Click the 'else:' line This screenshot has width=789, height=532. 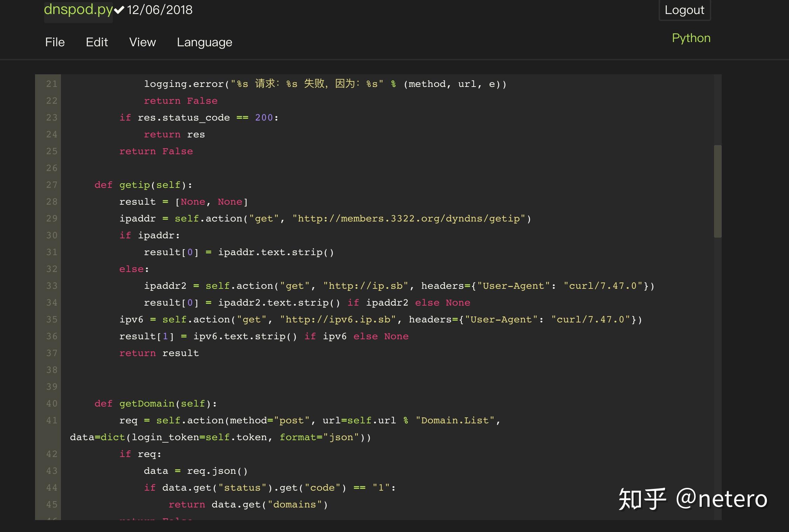(x=134, y=269)
